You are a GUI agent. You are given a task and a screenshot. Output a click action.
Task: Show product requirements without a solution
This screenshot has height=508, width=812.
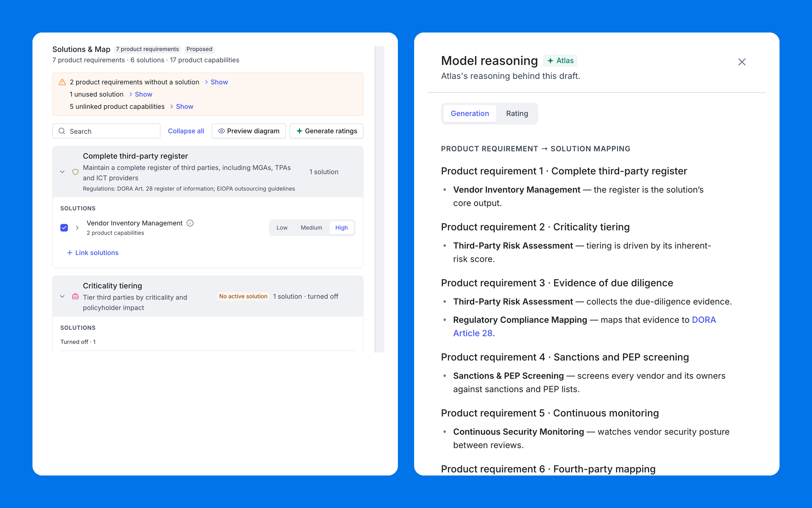(216, 82)
